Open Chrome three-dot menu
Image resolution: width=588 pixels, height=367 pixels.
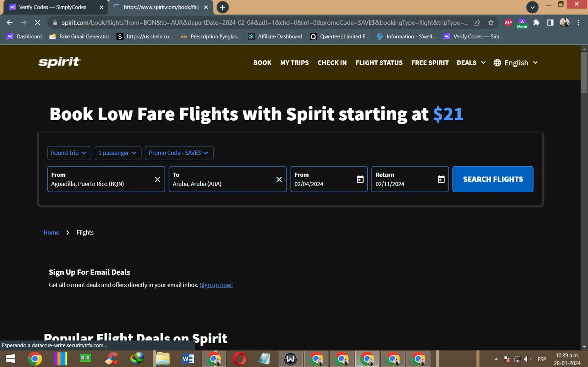[x=578, y=23]
